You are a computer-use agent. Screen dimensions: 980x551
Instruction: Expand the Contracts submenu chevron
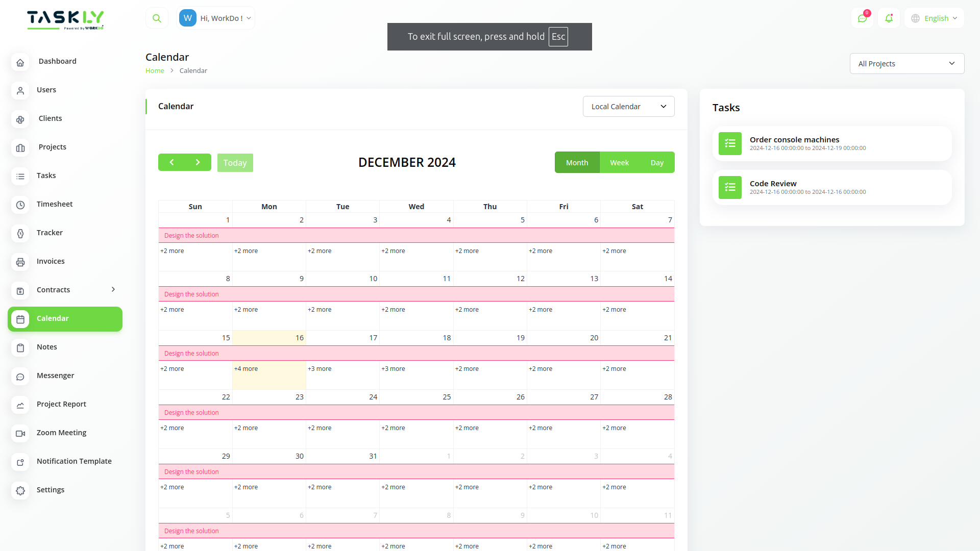(x=113, y=289)
